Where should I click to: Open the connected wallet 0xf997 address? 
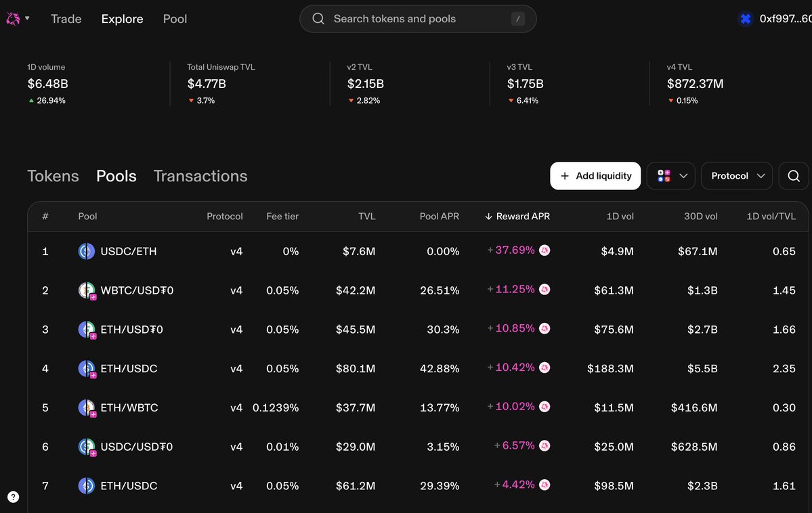[785, 19]
